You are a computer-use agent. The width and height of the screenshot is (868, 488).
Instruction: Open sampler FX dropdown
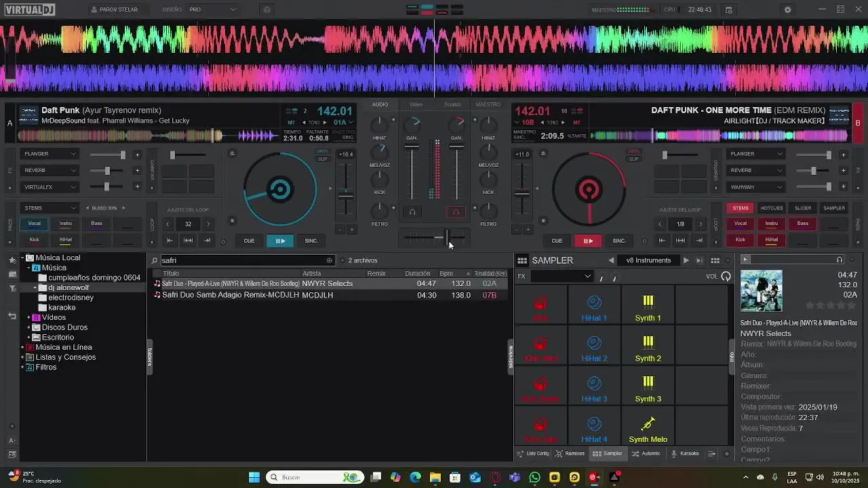pos(561,276)
